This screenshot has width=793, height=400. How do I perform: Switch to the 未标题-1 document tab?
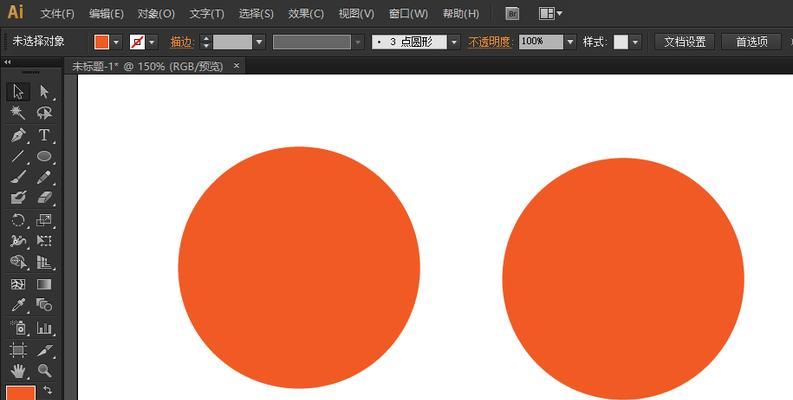tap(147, 66)
